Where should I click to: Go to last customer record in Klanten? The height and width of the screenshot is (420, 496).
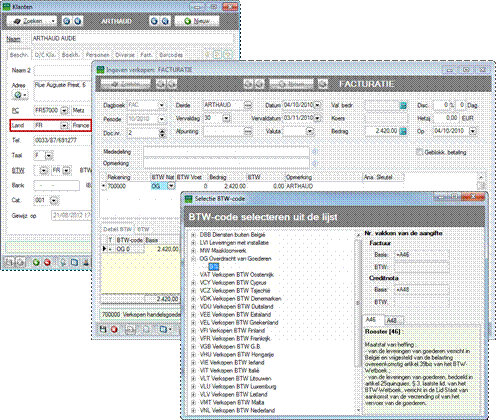pyautogui.click(x=165, y=21)
